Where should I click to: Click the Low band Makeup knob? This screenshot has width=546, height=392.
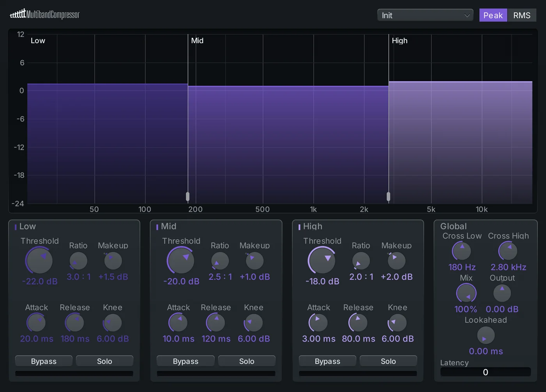[x=113, y=261]
